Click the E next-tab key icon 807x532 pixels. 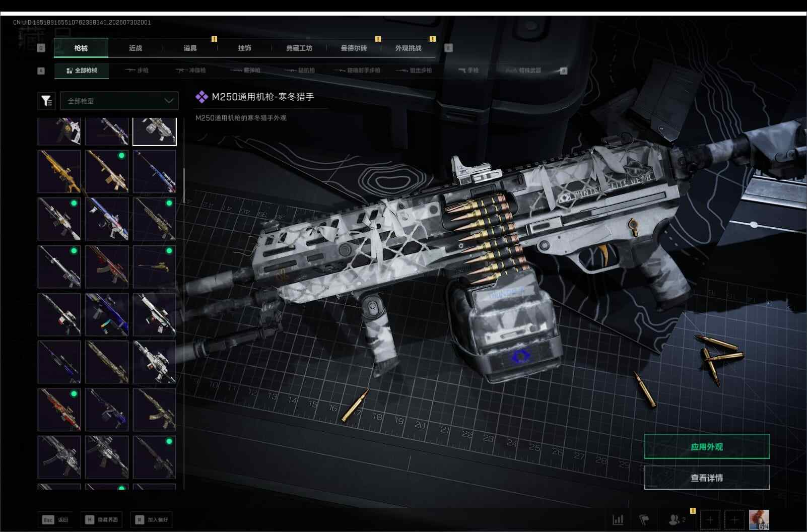pos(449,48)
